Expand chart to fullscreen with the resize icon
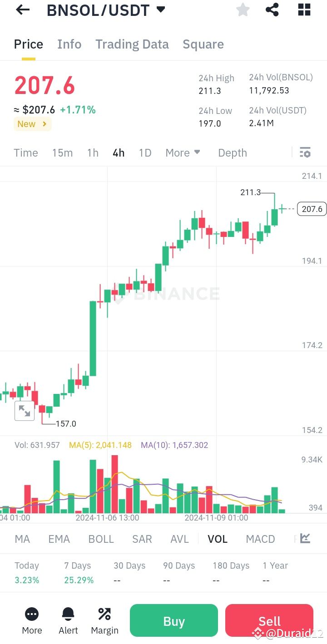Image resolution: width=327 pixels, height=644 pixels. coord(25,411)
